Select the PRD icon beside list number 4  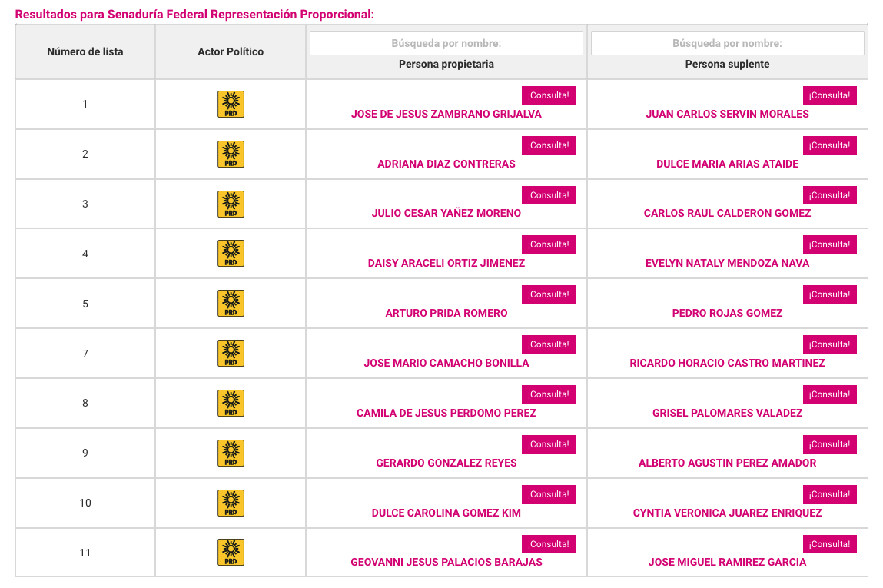click(231, 254)
